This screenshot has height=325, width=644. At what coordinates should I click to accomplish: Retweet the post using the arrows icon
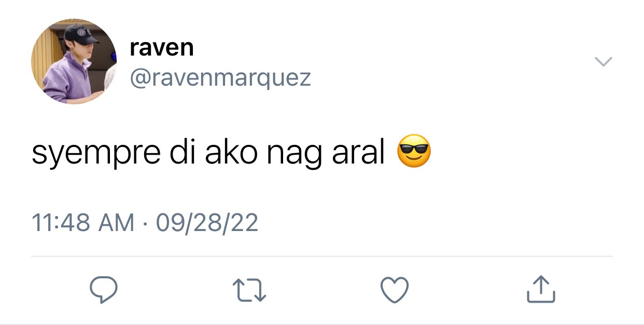[249, 290]
